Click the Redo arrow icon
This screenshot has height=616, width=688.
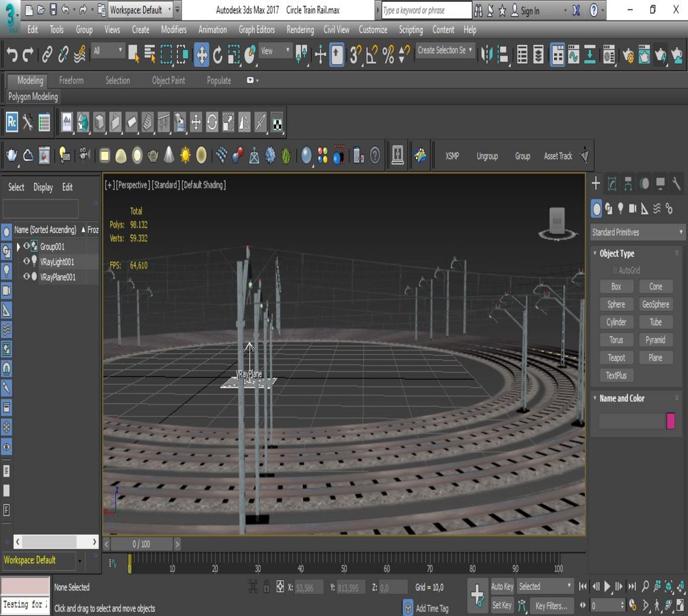[x=27, y=55]
